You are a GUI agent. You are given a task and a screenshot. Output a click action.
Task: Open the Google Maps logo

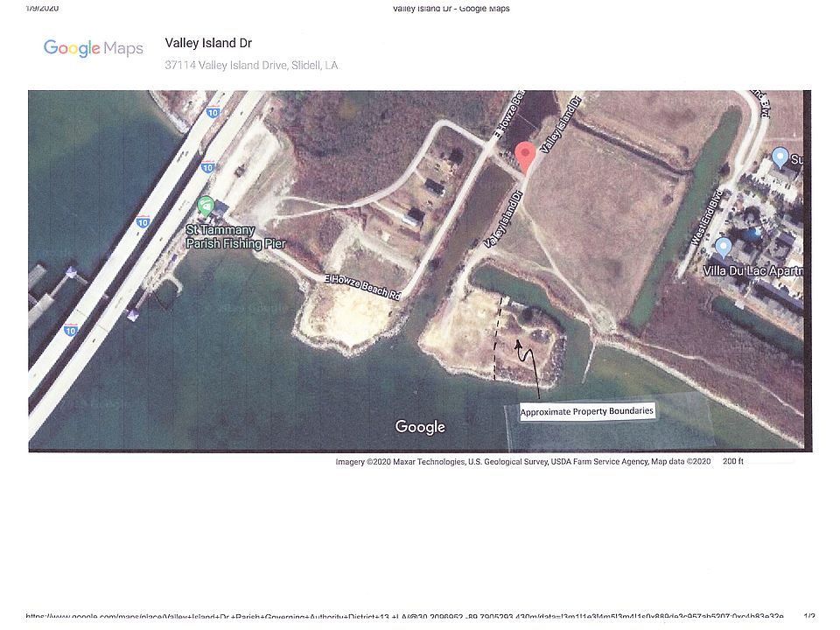(x=94, y=48)
